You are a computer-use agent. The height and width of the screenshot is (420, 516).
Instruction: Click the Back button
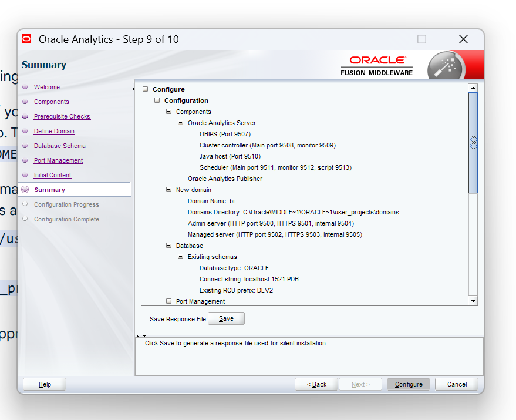(x=316, y=384)
